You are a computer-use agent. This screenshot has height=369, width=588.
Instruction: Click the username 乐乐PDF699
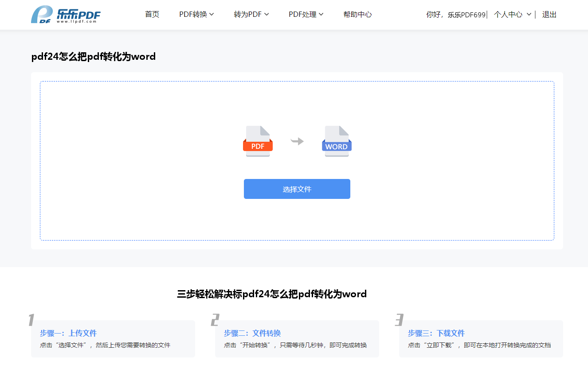[x=466, y=15]
